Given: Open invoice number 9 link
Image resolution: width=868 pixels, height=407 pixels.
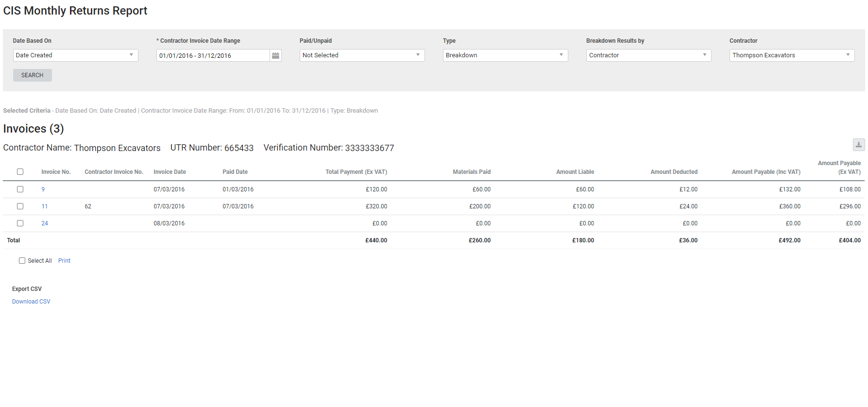Looking at the screenshot, I should pos(43,189).
